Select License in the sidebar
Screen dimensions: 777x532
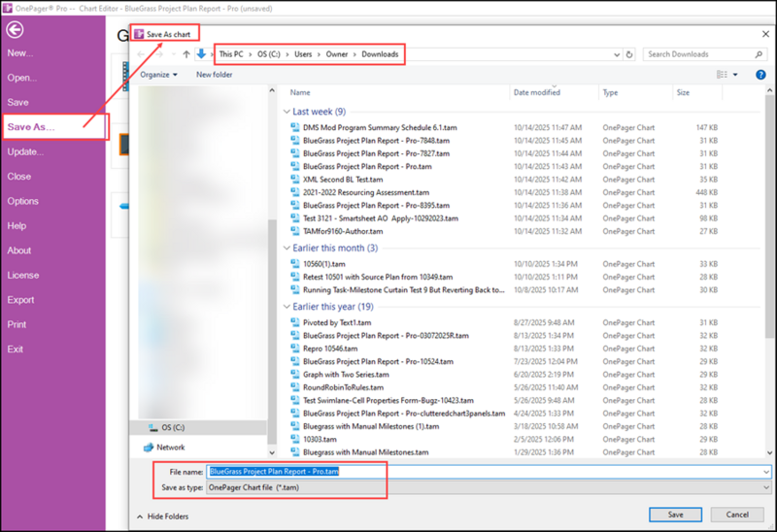pyautogui.click(x=22, y=275)
